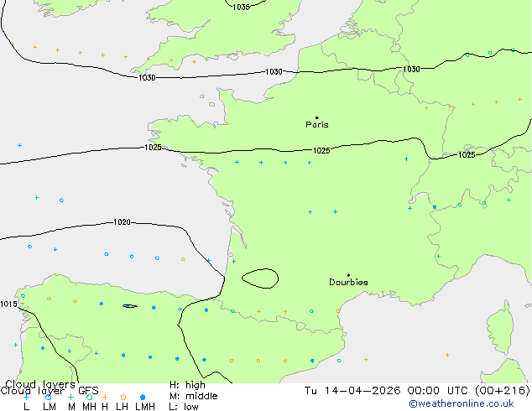This screenshot has width=532, height=411.
Task: Click the legend's orange plus high-cloud symbol
Action: [105, 397]
